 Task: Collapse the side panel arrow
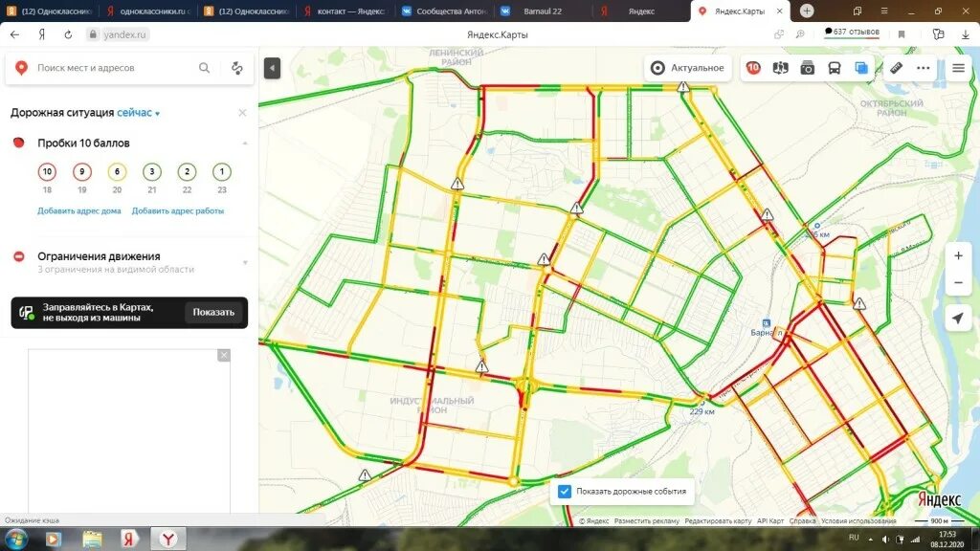(272, 68)
